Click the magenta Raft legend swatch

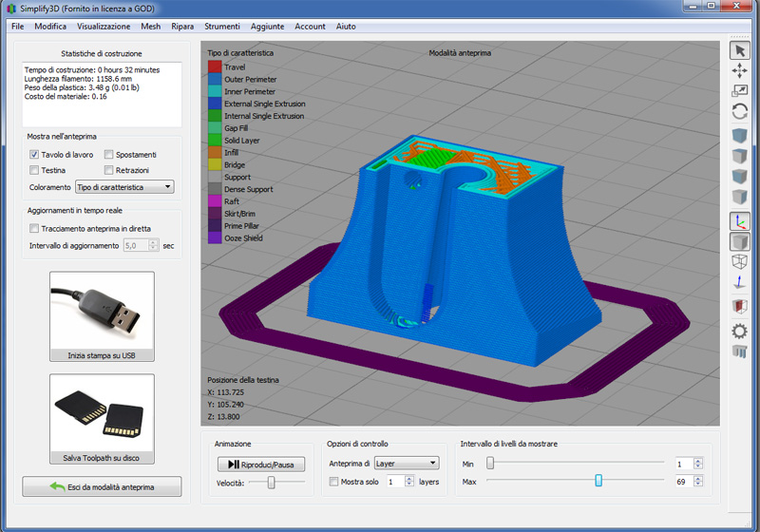click(x=215, y=201)
